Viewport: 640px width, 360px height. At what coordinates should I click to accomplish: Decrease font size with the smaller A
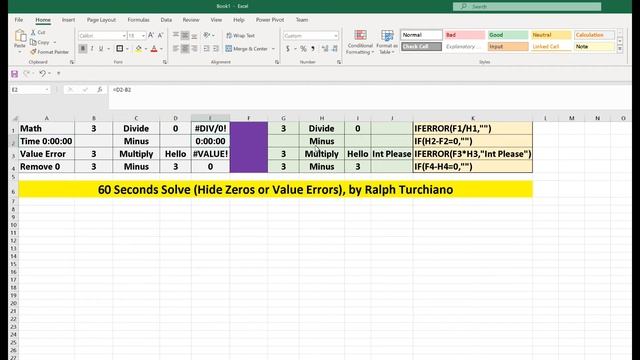click(x=160, y=36)
